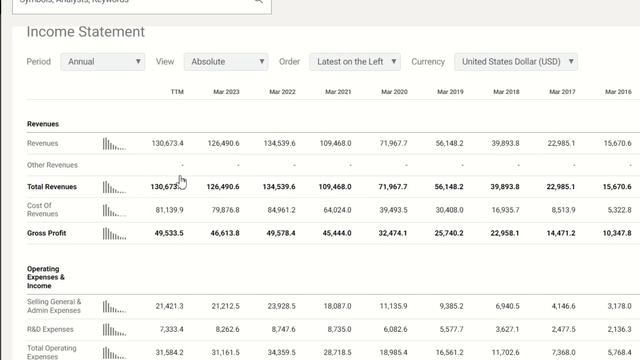
Task: Click Cost Of Revenues Mar 2020 value 39,493.5
Action: coord(393,210)
